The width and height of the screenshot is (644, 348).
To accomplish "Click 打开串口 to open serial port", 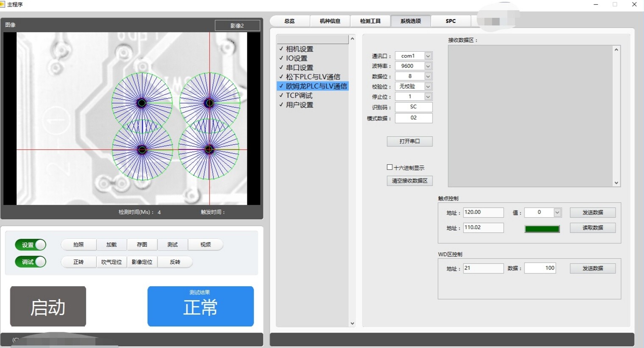I will click(x=409, y=141).
